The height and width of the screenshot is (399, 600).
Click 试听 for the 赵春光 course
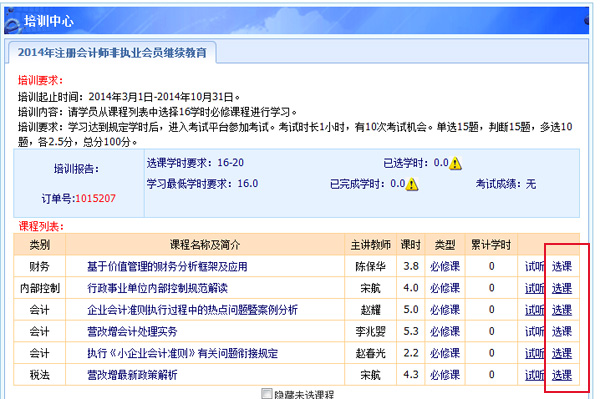click(x=535, y=353)
